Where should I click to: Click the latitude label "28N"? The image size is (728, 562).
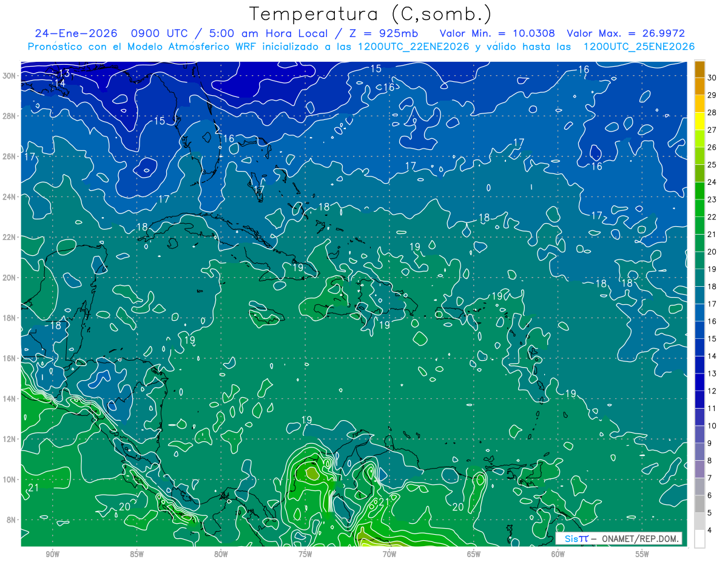tap(9, 116)
